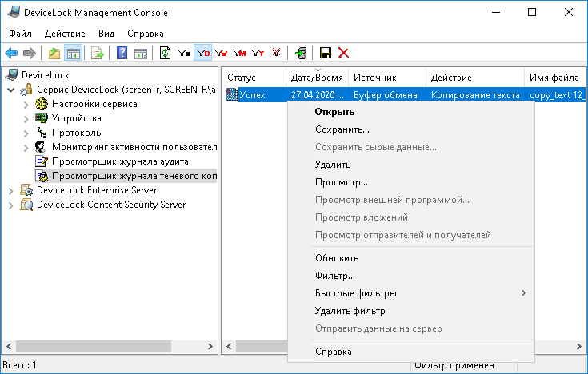Viewport: 588px width, 374px height.
Task: Toggle the show/hide console tree button
Action: pyautogui.click(x=73, y=53)
